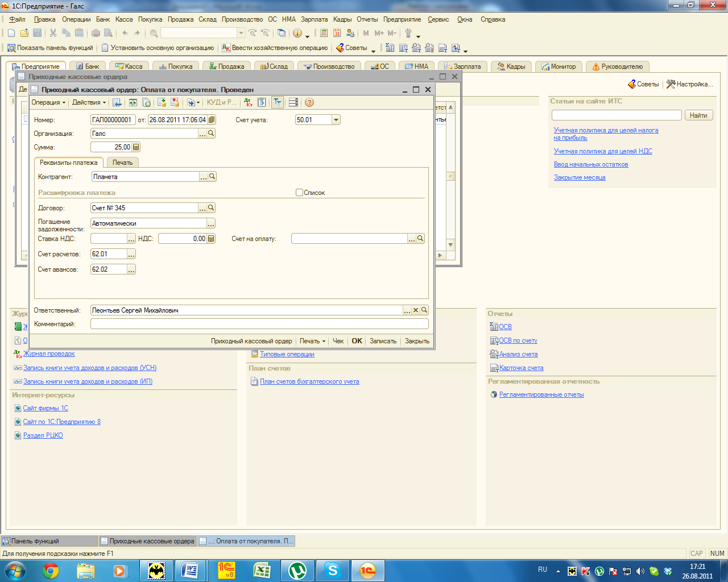Click the Найти button in ИТС panel
728x582 pixels.
tap(698, 115)
